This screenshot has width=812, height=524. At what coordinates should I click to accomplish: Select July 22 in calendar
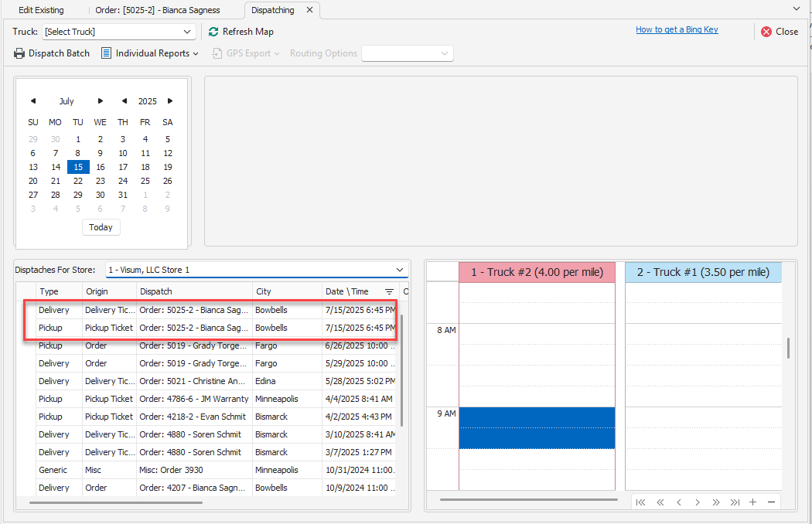(x=78, y=181)
